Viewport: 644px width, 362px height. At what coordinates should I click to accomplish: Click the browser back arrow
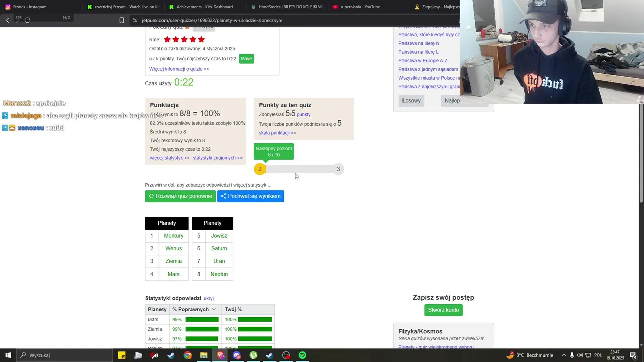click(7, 20)
